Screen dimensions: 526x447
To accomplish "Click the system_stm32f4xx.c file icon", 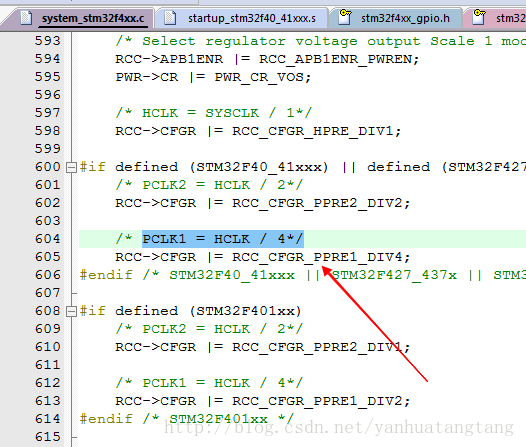I will pos(27,18).
